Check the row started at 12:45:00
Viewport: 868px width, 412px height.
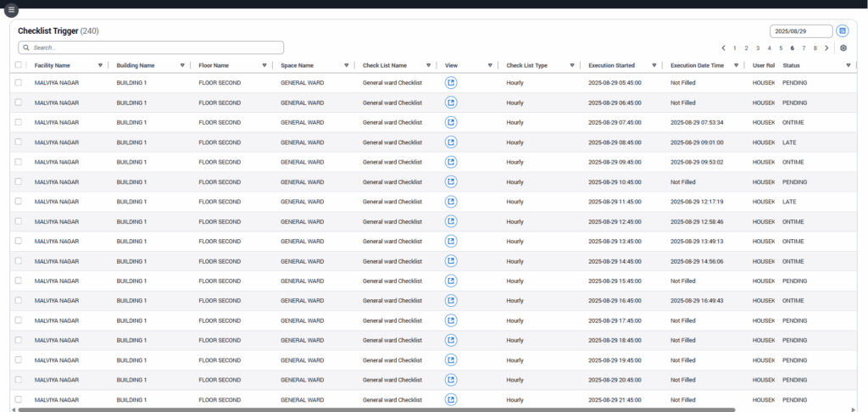[x=19, y=221]
